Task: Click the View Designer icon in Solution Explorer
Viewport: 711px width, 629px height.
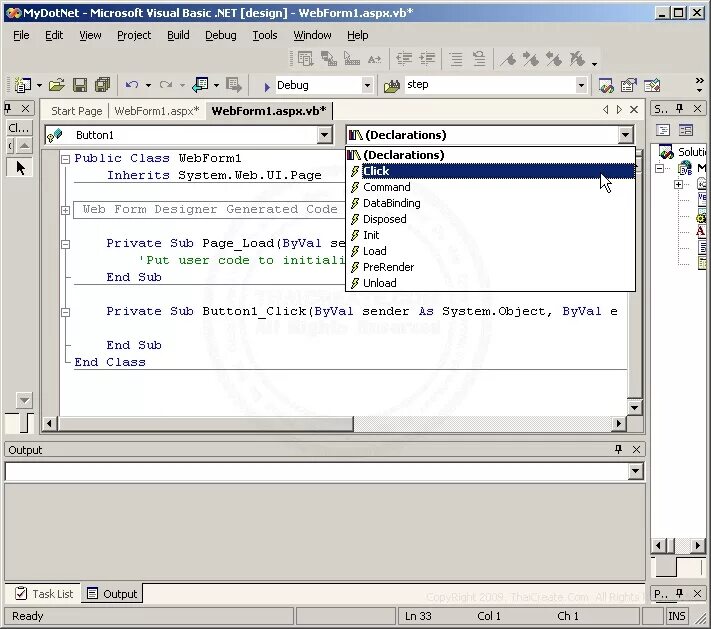Action: [686, 131]
